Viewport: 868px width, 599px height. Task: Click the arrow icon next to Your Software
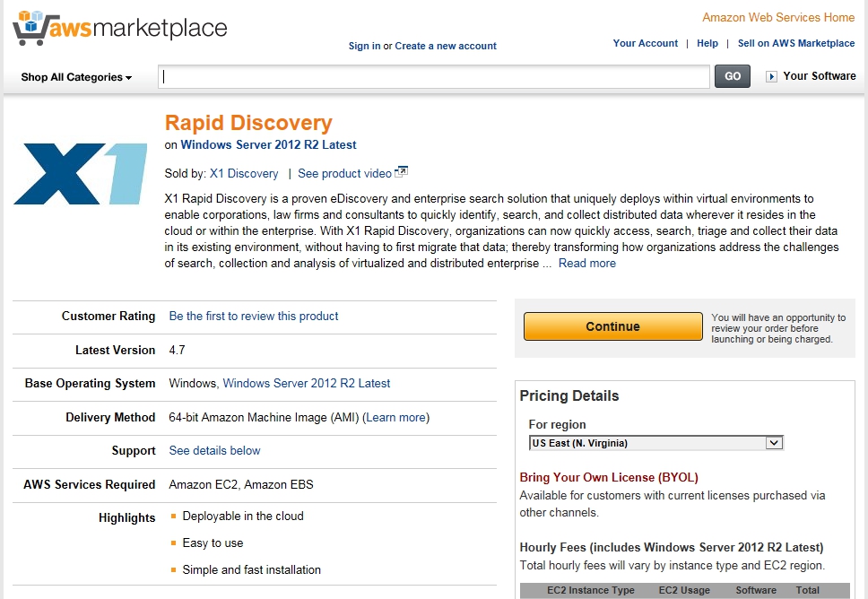[771, 76]
